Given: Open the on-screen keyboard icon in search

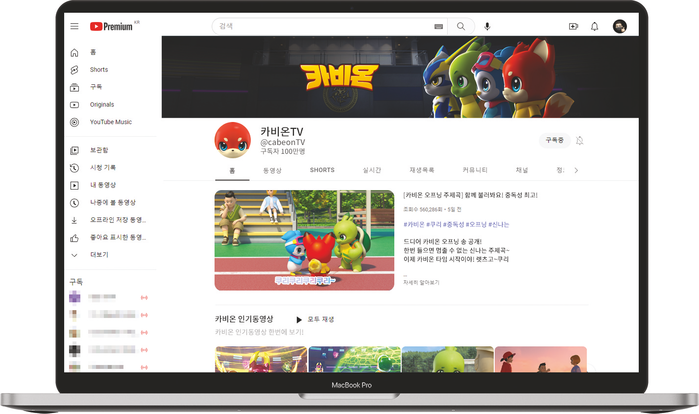Looking at the screenshot, I should pos(438,26).
